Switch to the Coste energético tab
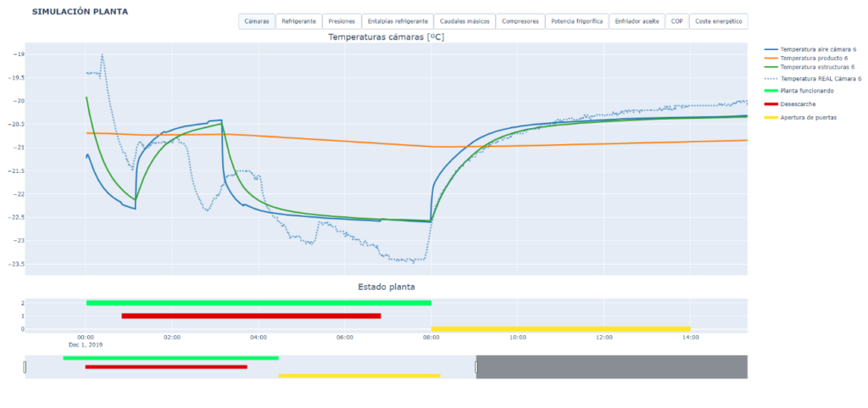The height and width of the screenshot is (408, 868). click(x=718, y=21)
